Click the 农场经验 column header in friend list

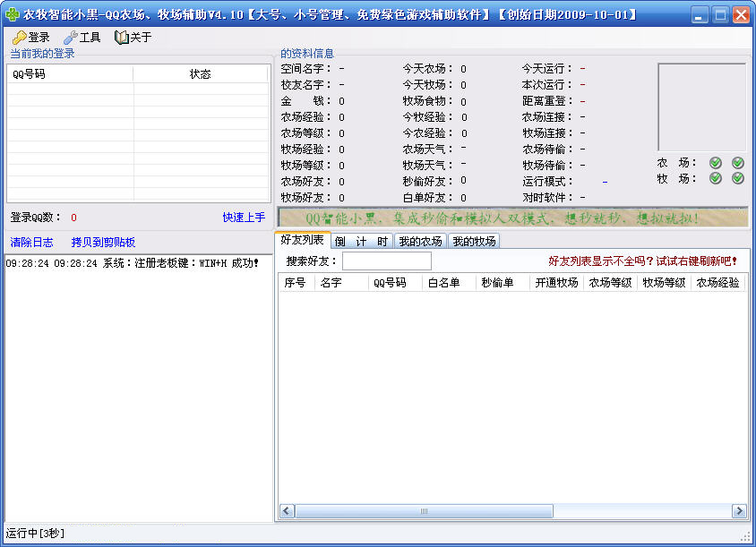point(717,282)
